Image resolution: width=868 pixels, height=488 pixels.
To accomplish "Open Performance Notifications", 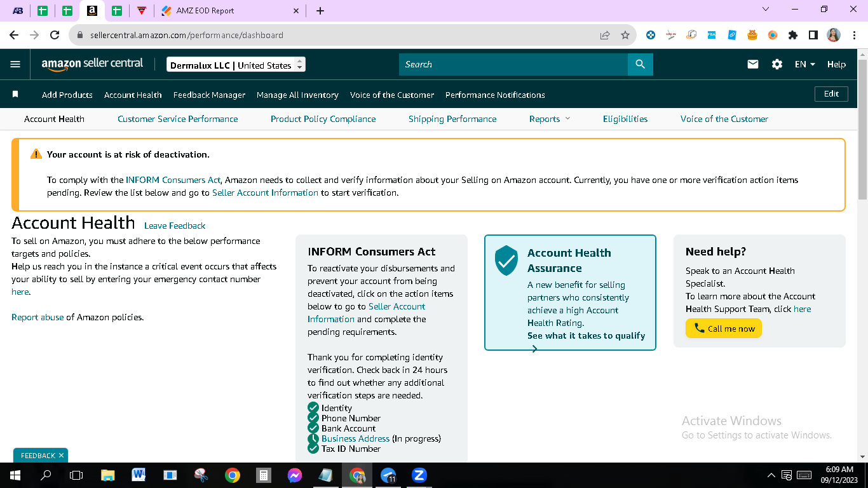I will click(495, 95).
